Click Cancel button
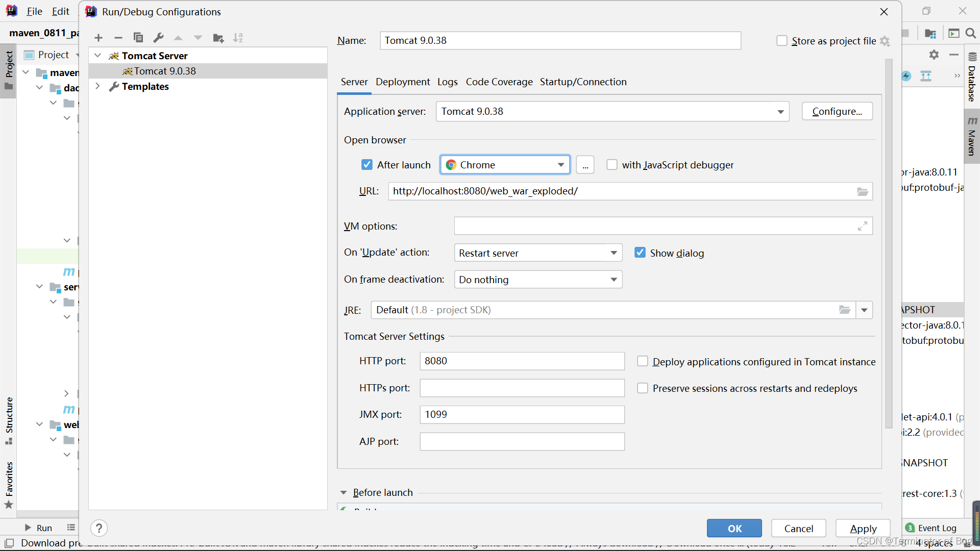Viewport: 980px width, 551px height. [x=798, y=529]
